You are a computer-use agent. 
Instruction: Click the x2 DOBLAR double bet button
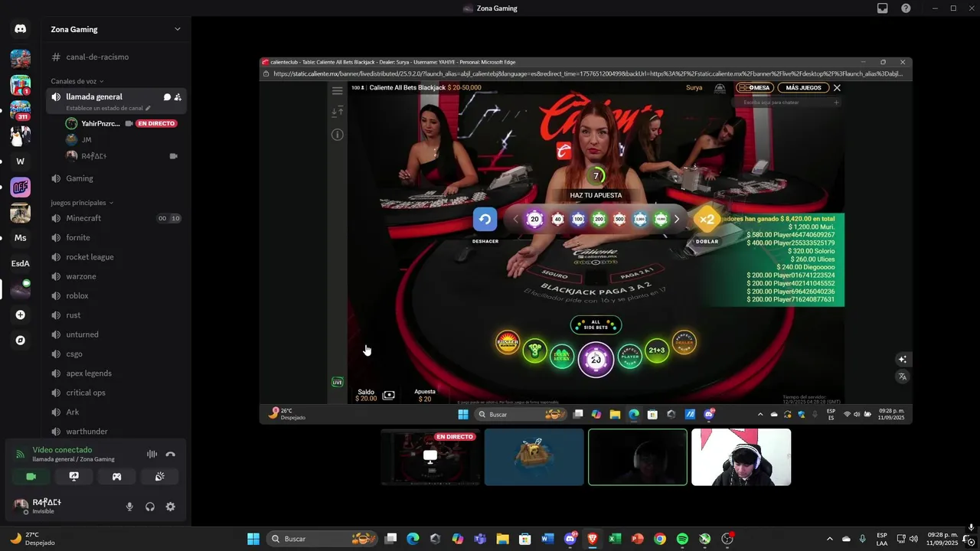pyautogui.click(x=707, y=220)
